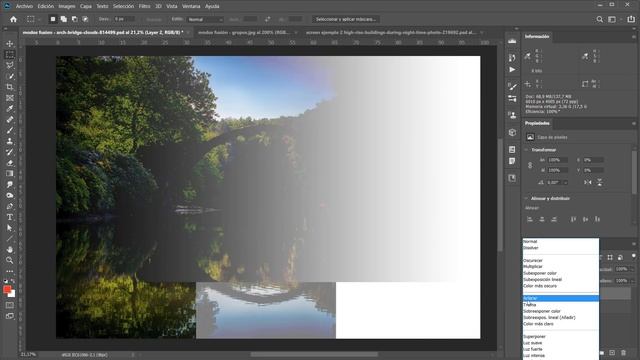This screenshot has height=360, width=640.
Task: Select the Horizontal Type tool
Action: tap(10, 217)
